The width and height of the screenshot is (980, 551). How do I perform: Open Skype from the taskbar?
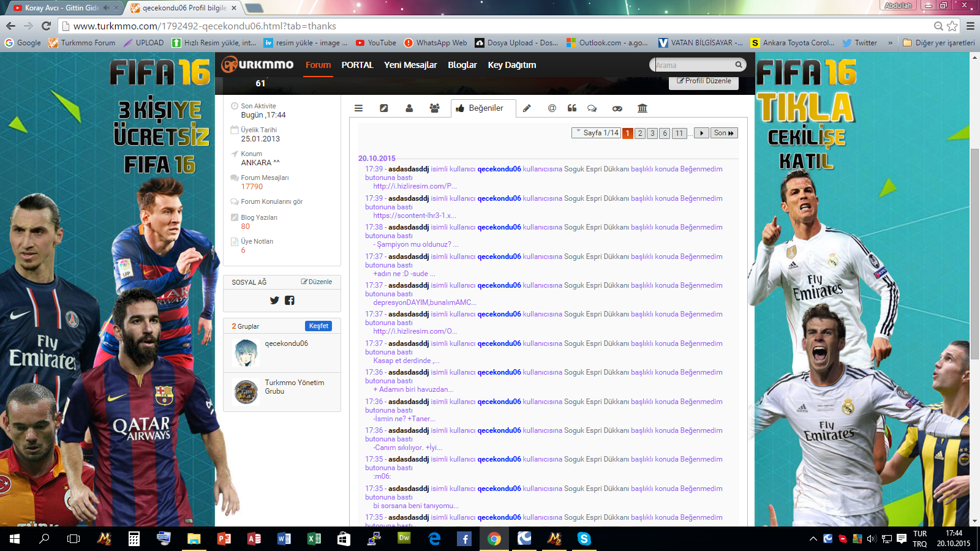(x=584, y=539)
